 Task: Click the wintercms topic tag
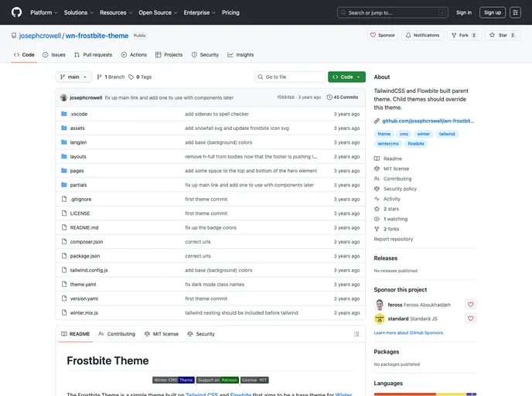pos(388,144)
